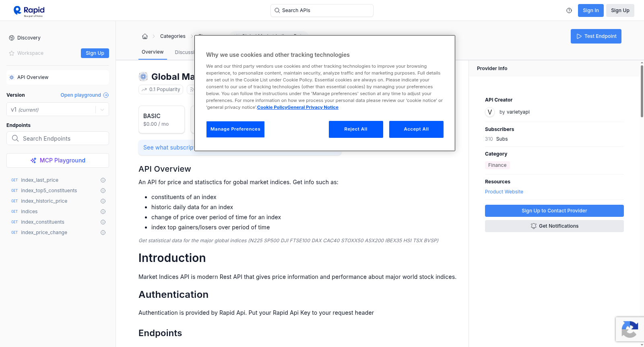644x347 pixels.
Task: Click the 0.1 Popularity badge
Action: 161,89
